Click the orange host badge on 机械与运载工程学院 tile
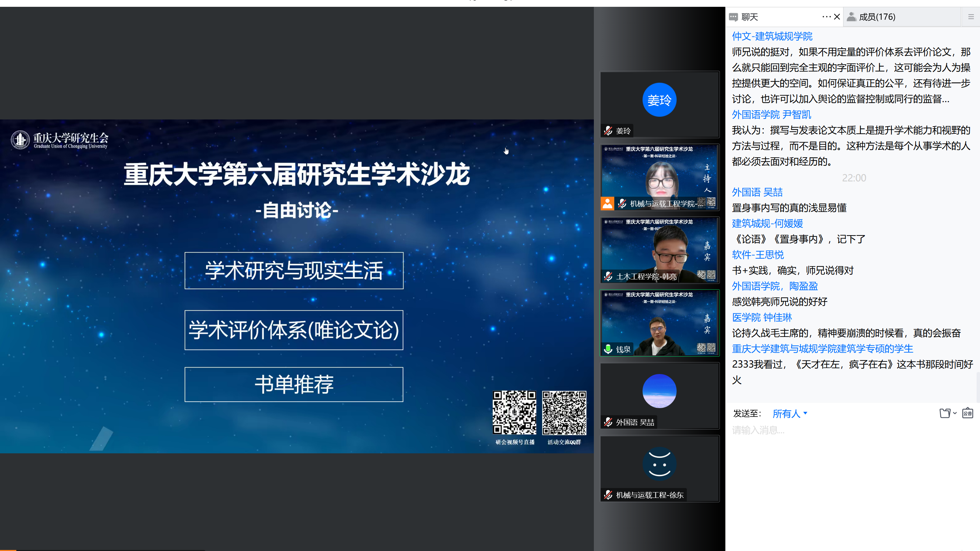This screenshot has height=551, width=980. [607, 204]
